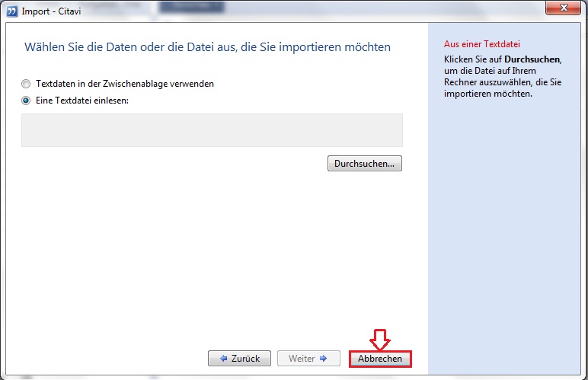The height and width of the screenshot is (380, 588).
Task: Click the Citavi icon in the title bar
Action: coord(11,11)
